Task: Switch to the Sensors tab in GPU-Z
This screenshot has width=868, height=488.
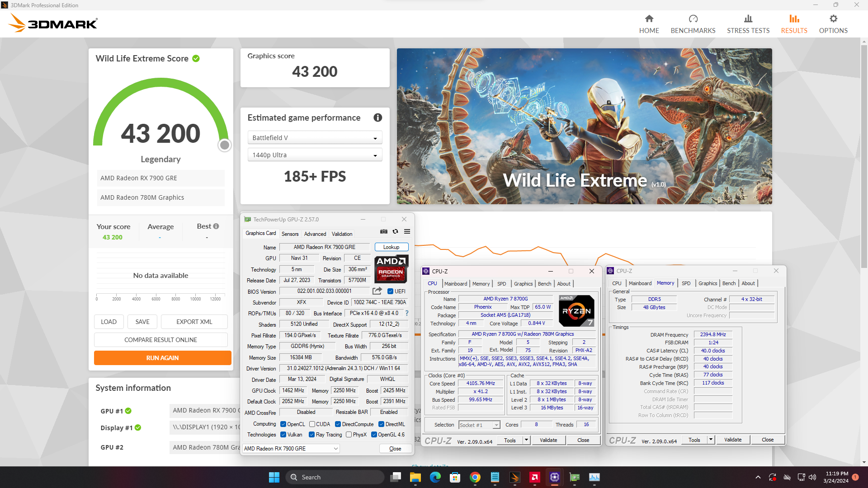Action: point(290,234)
